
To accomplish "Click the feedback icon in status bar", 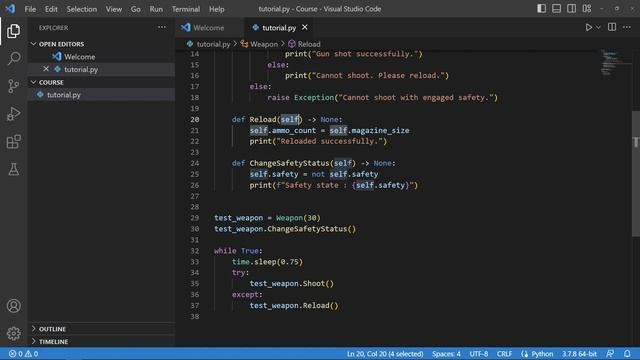I will point(610,354).
